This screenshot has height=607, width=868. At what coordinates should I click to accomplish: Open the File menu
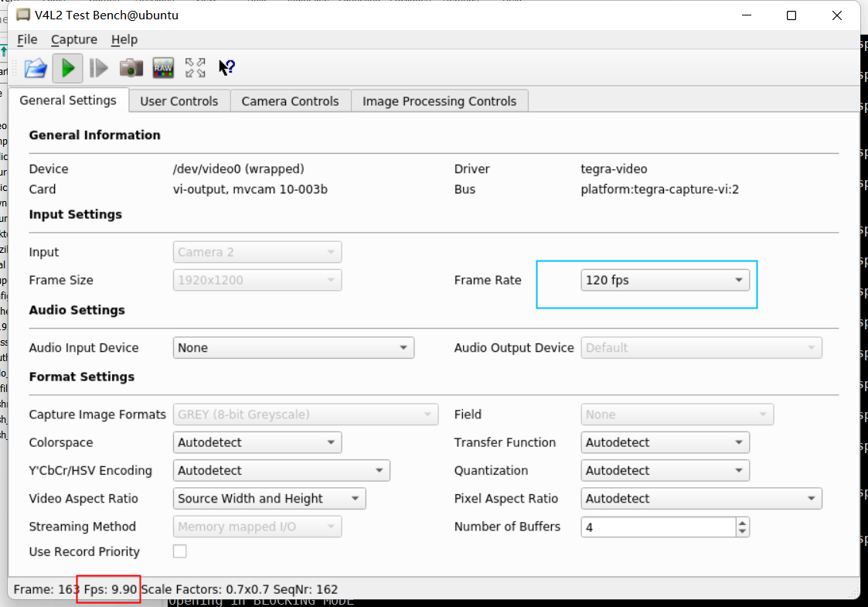point(27,39)
